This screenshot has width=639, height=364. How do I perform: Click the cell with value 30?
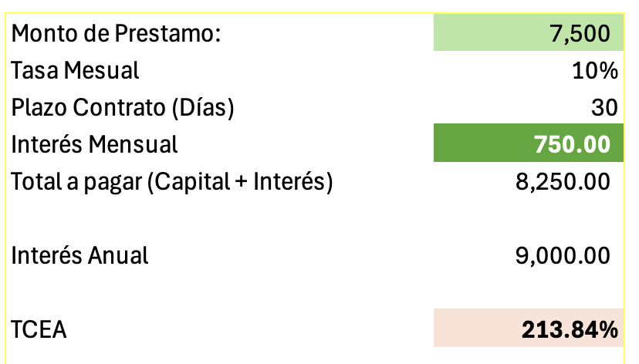click(528, 108)
